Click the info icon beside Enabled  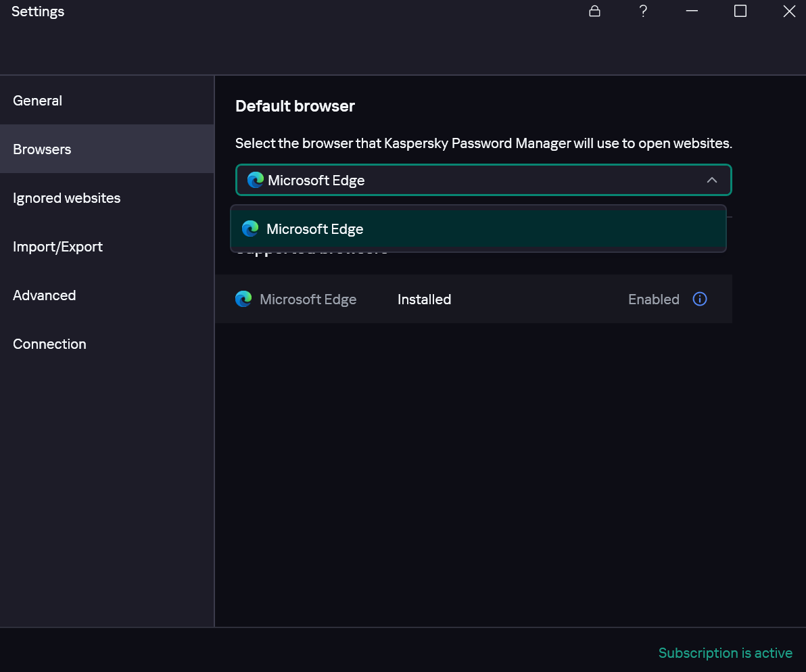pyautogui.click(x=700, y=299)
